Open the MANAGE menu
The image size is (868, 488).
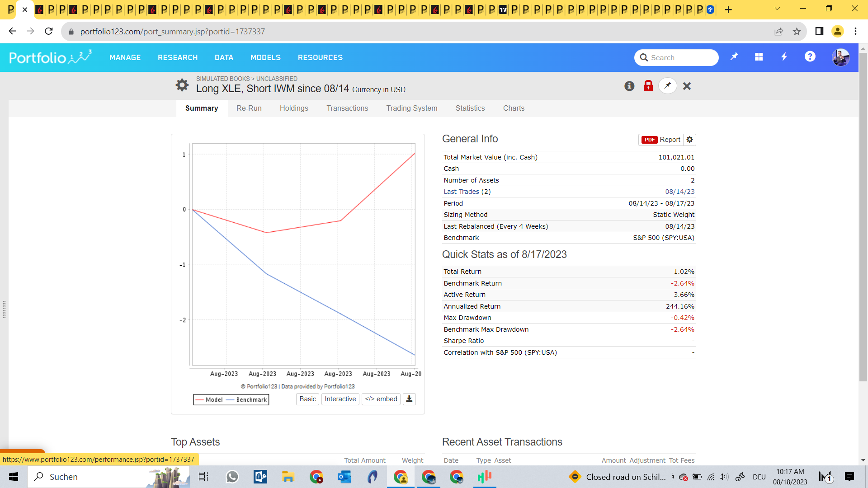point(125,57)
